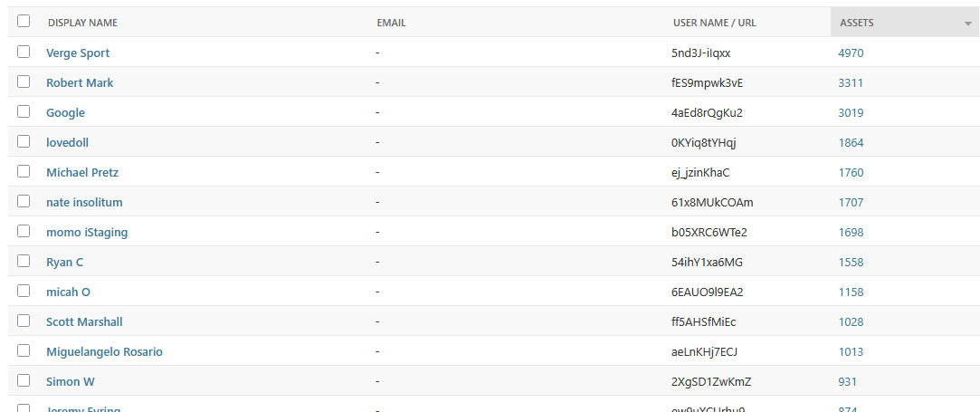This screenshot has width=980, height=412.
Task: Click the 1158 assets count for micah O
Action: pyautogui.click(x=851, y=292)
